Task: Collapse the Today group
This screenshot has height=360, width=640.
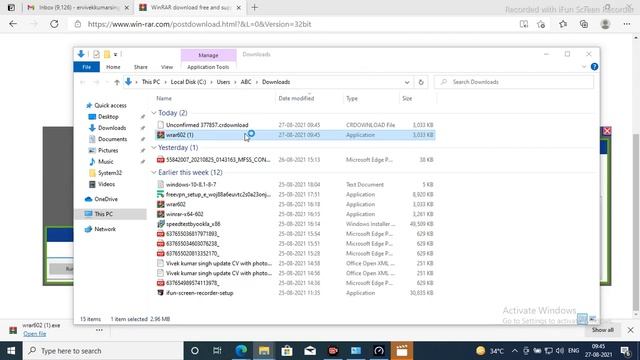Action: (x=154, y=113)
